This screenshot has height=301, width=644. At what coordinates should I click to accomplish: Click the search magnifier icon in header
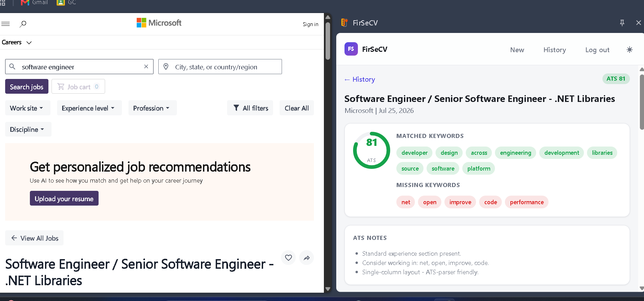click(x=23, y=24)
